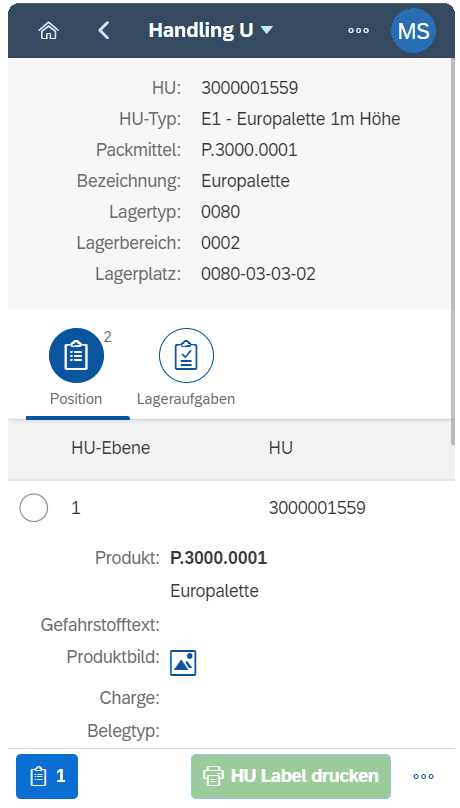Click the printer icon on the label button
Viewport: 460px width, 808px height.
(x=213, y=776)
